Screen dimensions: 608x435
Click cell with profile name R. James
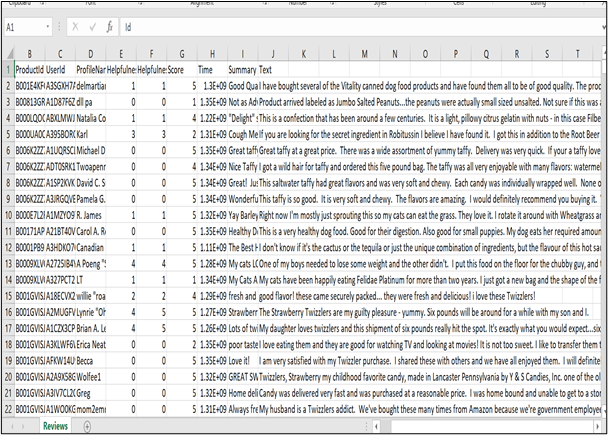pyautogui.click(x=90, y=215)
